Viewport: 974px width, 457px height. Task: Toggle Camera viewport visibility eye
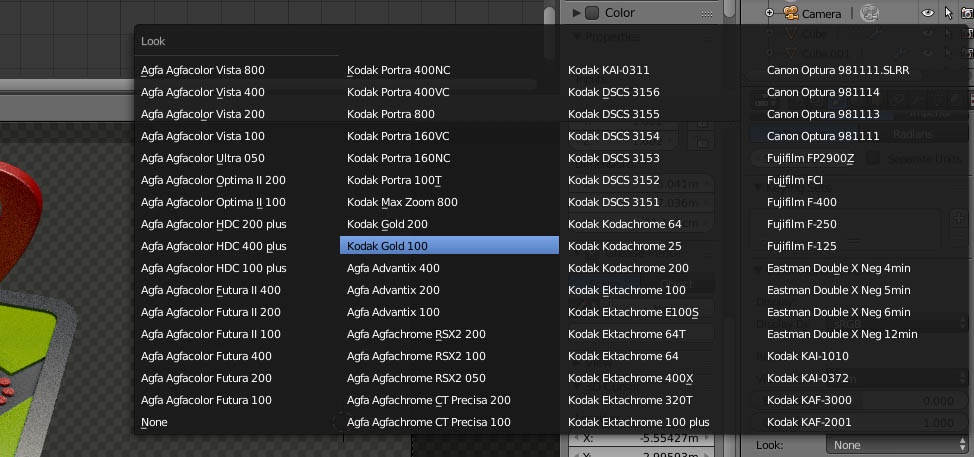pos(927,12)
